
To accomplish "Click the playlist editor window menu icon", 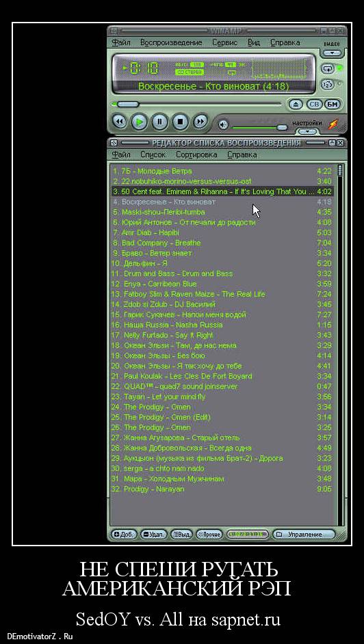I will click(114, 143).
